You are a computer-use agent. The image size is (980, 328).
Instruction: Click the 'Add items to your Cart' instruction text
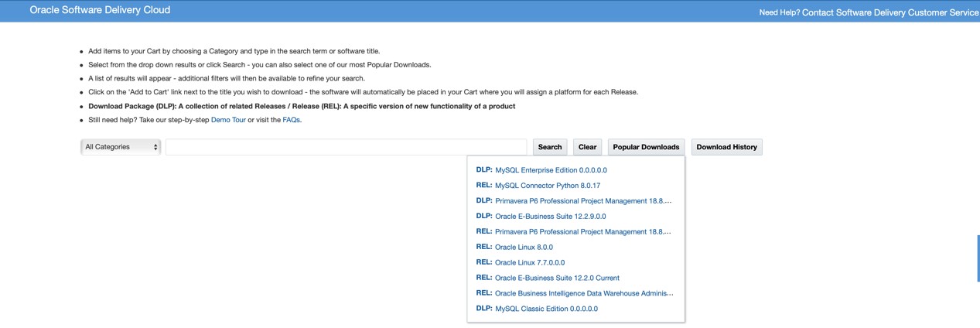(234, 51)
